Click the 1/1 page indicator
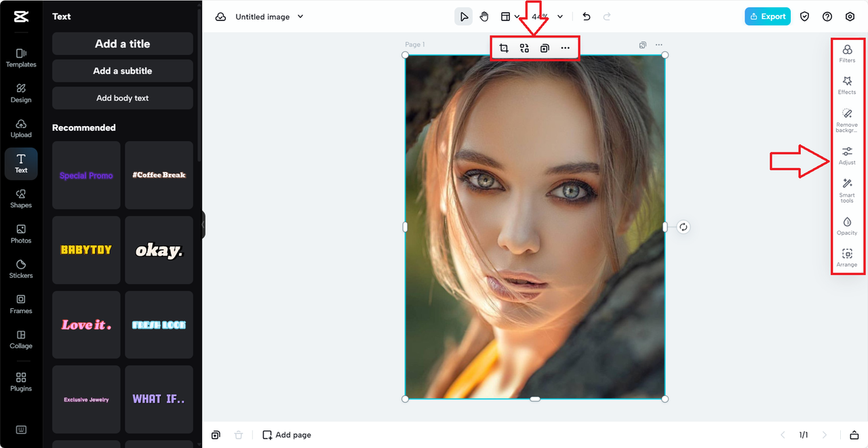Image resolution: width=868 pixels, height=448 pixels. (804, 435)
